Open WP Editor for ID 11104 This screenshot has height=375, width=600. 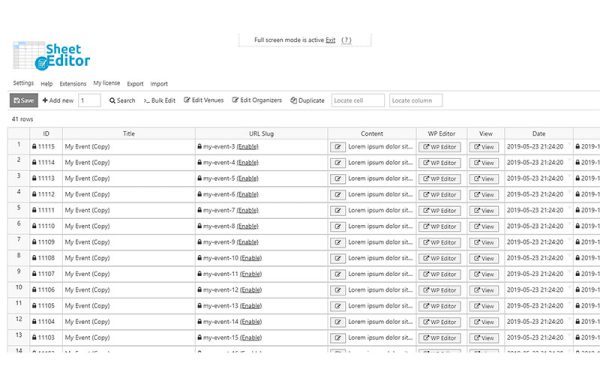click(440, 322)
